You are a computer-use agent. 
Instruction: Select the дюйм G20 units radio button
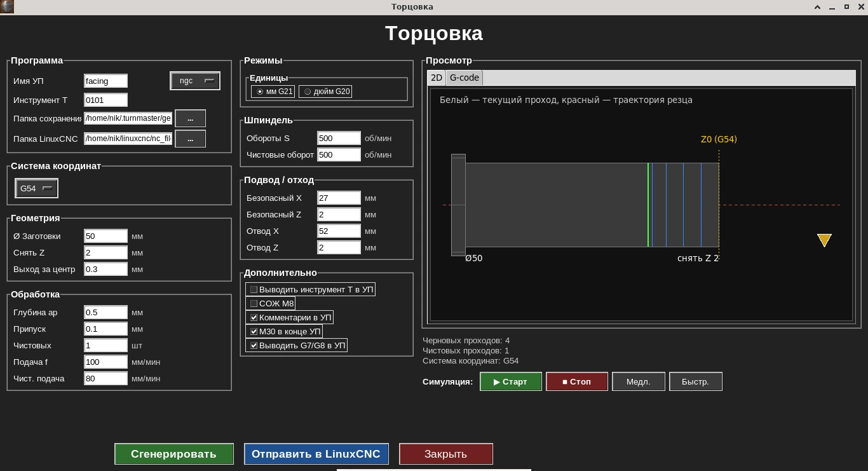[x=325, y=92]
